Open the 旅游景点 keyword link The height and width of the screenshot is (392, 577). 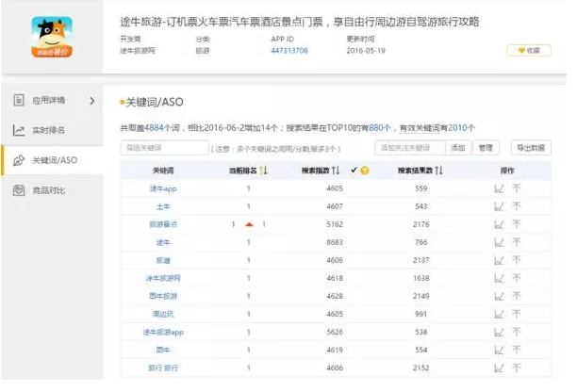point(163,224)
